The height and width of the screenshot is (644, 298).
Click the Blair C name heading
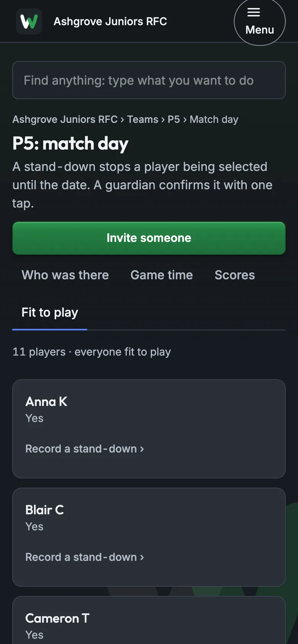pos(44,510)
